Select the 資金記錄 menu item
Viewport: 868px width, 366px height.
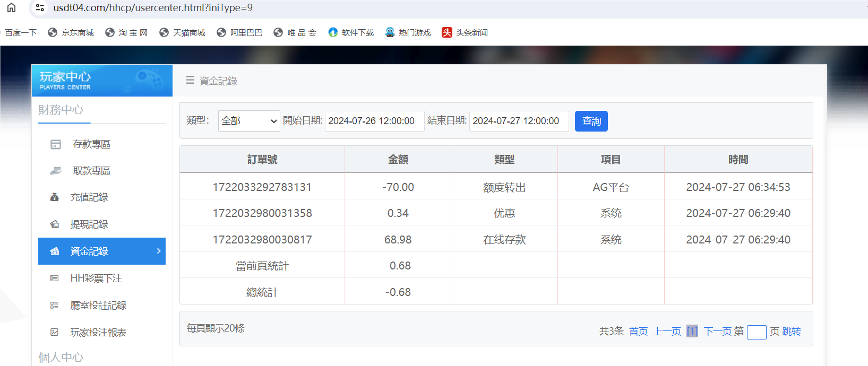[89, 251]
